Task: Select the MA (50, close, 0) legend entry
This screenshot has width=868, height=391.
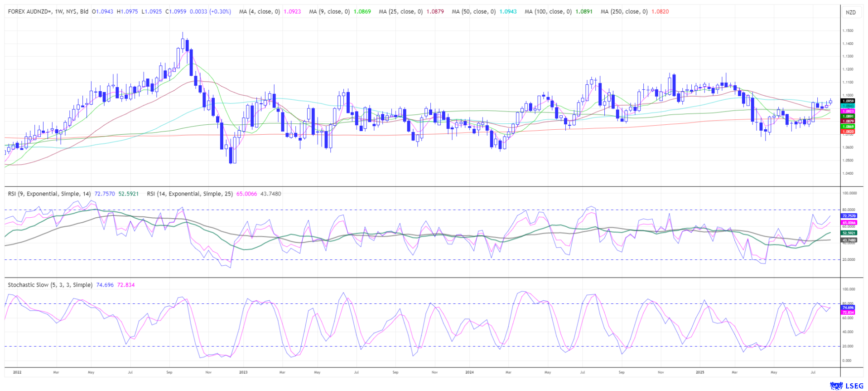Action: (473, 11)
